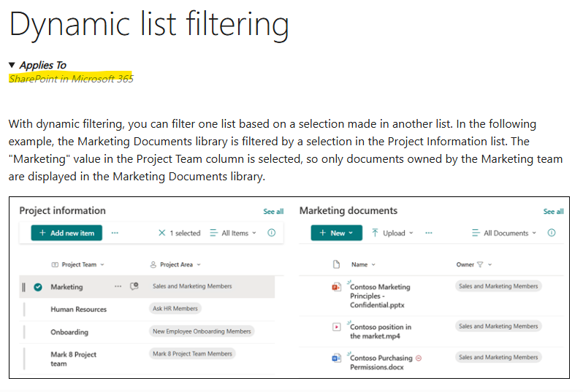Open the Project Team column header menu
The height and width of the screenshot is (392, 583).
pyautogui.click(x=77, y=264)
